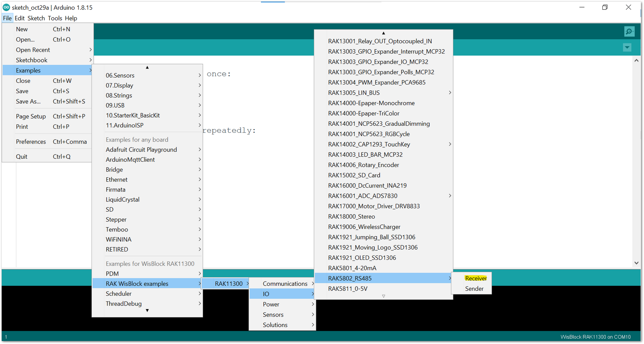Select New from the File menu
This screenshot has height=344, width=644.
pos(47,29)
